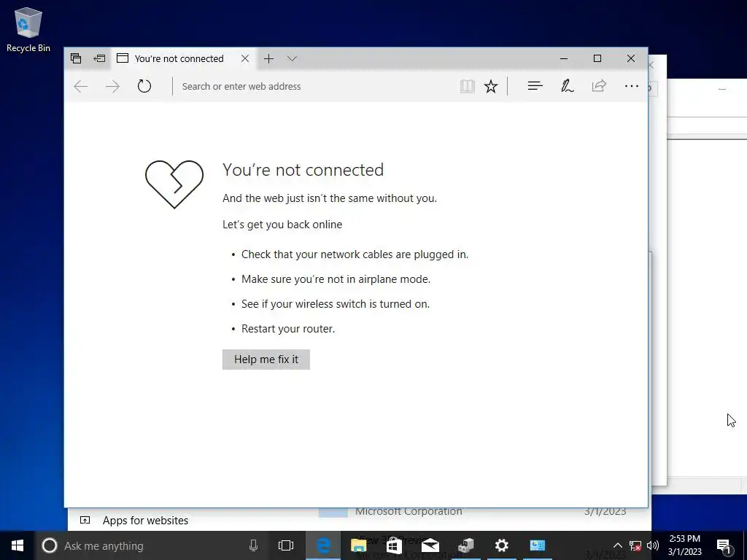Viewport: 747px width, 560px height.
Task: Open the tabs you've set aside
Action: pyautogui.click(x=76, y=58)
